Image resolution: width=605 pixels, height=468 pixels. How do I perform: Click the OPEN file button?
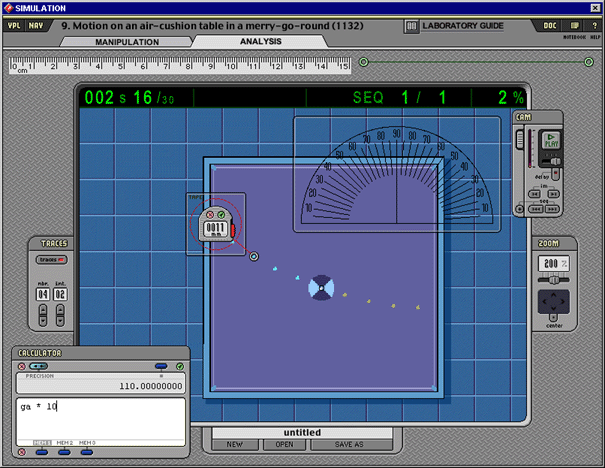[285, 444]
